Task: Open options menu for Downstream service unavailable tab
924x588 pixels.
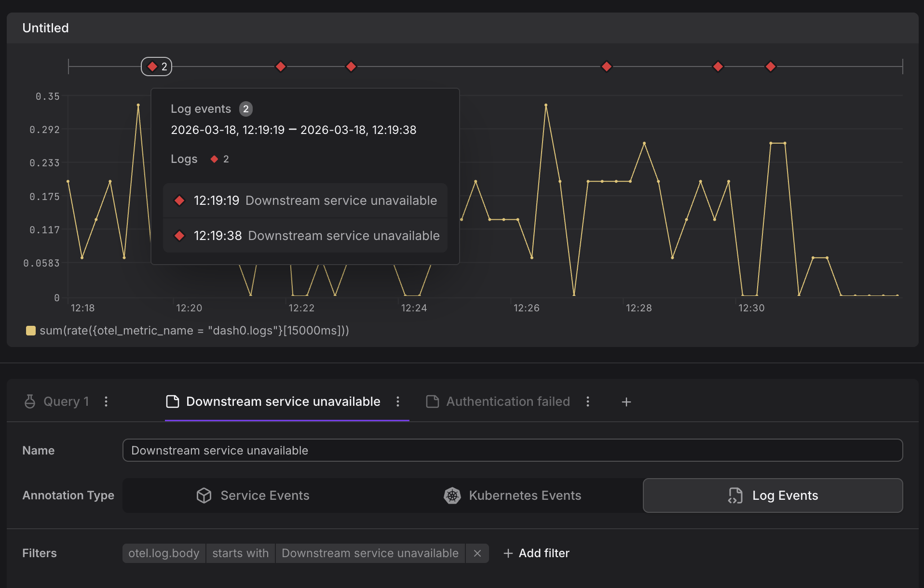Action: (x=398, y=401)
